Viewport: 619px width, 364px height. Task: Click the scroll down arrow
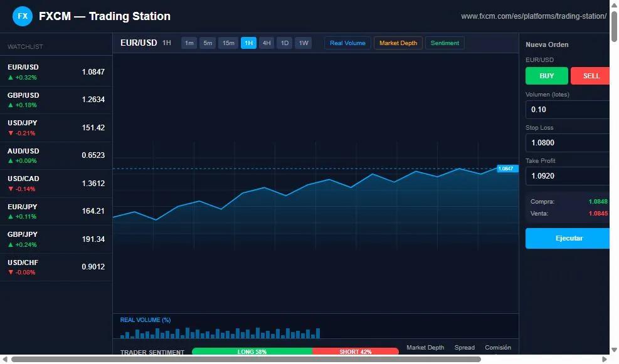tap(614, 350)
